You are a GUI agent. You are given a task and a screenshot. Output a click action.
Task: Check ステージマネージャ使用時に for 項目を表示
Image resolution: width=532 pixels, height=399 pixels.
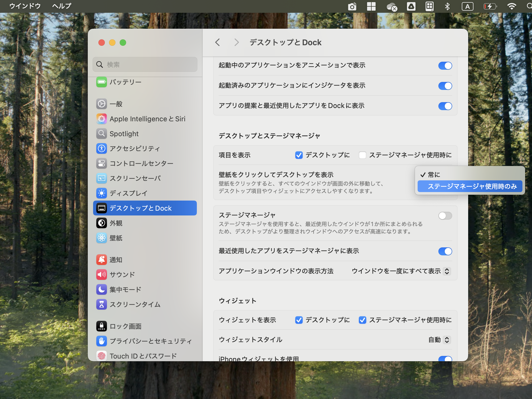(362, 155)
